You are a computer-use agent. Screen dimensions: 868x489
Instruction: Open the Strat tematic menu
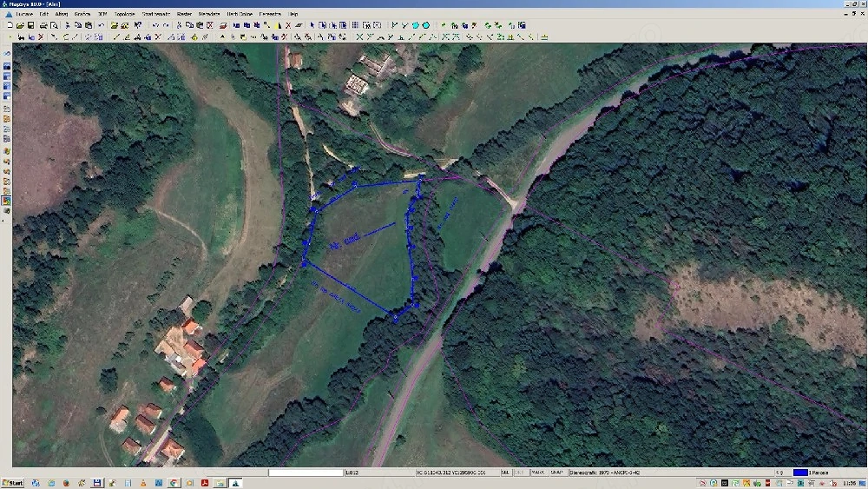(x=156, y=15)
